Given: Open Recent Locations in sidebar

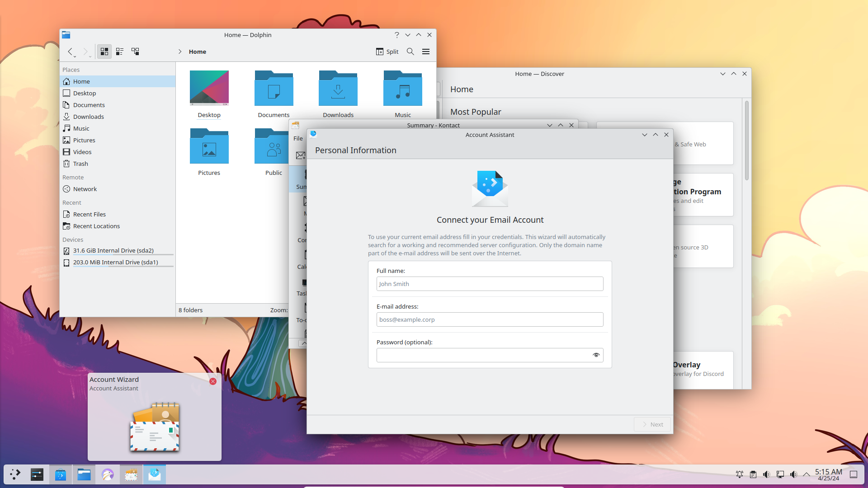Looking at the screenshot, I should pyautogui.click(x=118, y=226).
